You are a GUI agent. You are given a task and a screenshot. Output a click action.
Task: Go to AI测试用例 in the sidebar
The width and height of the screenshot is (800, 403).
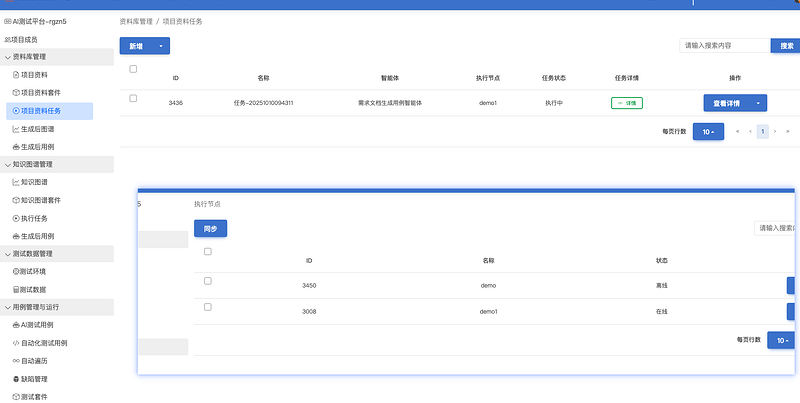(x=40, y=325)
